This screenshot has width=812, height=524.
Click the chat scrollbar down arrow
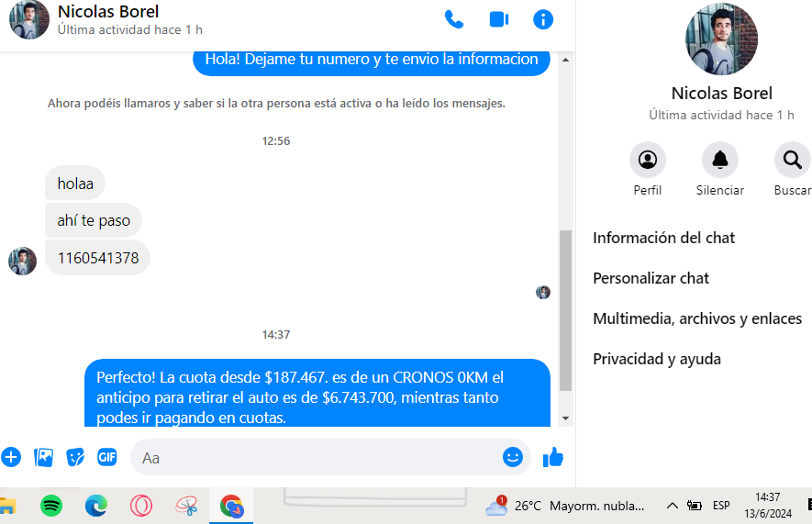[565, 418]
